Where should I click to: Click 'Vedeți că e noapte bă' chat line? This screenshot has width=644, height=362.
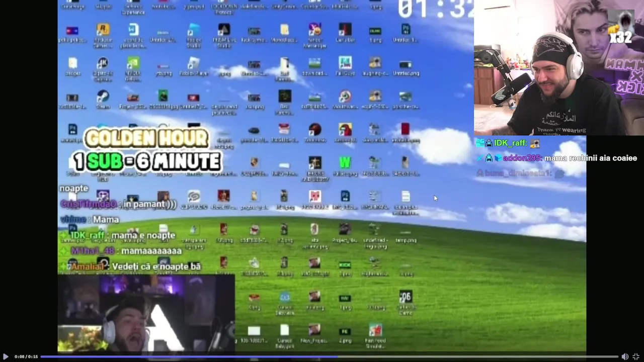[x=130, y=266]
